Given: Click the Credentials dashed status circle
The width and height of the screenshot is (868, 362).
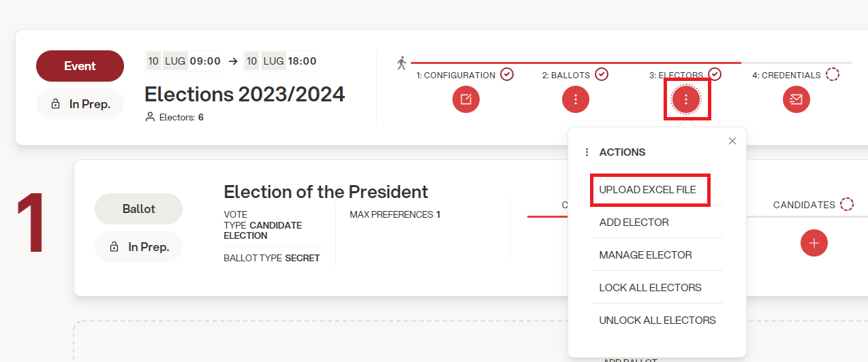Looking at the screenshot, I should (x=832, y=74).
